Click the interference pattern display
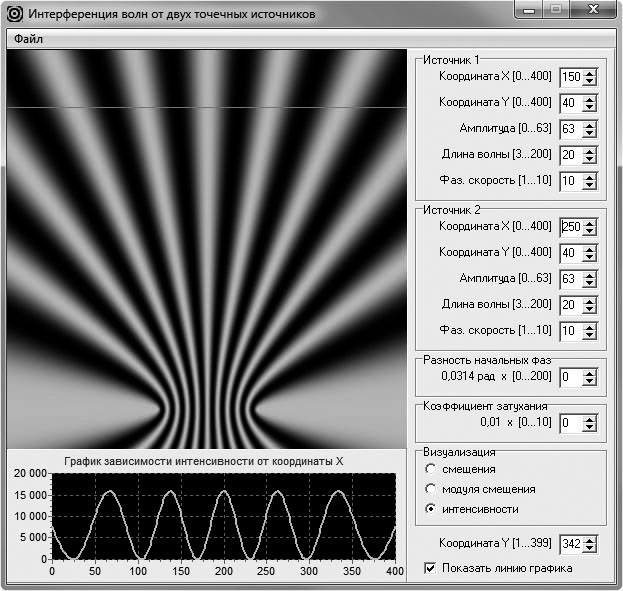 pos(207,249)
